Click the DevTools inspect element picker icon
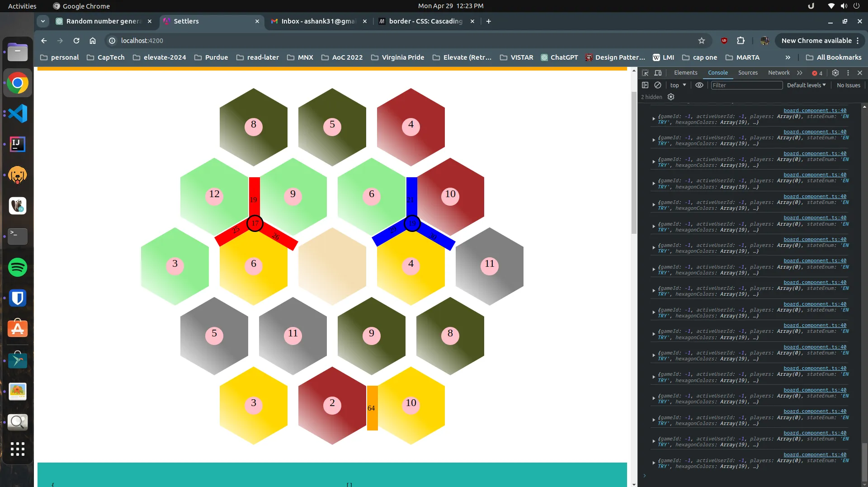 pyautogui.click(x=645, y=73)
